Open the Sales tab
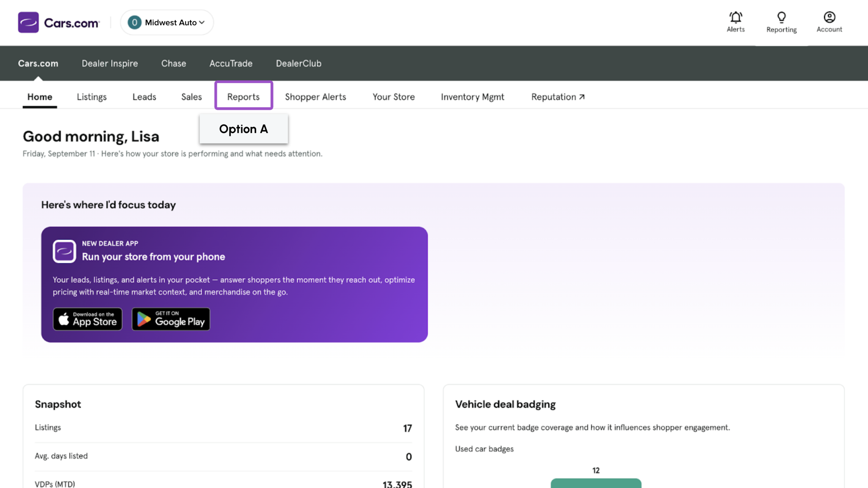 click(x=192, y=97)
